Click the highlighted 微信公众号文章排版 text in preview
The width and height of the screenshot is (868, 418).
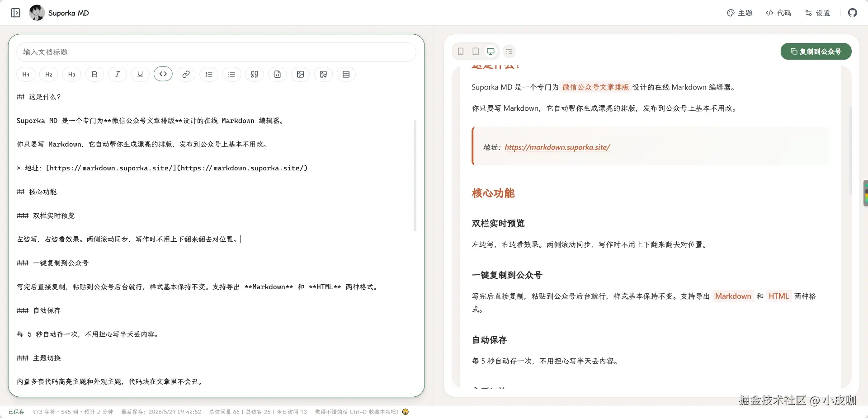[x=595, y=87]
